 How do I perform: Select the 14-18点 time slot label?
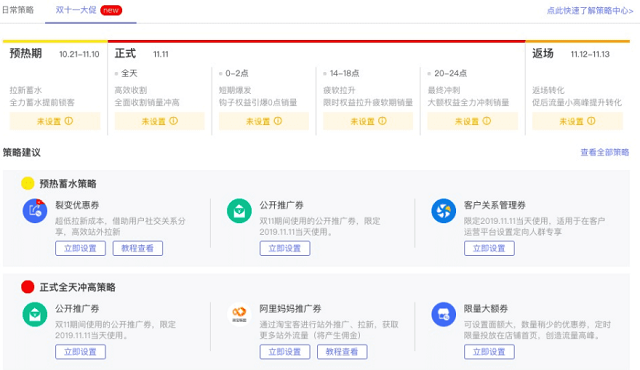pos(344,73)
